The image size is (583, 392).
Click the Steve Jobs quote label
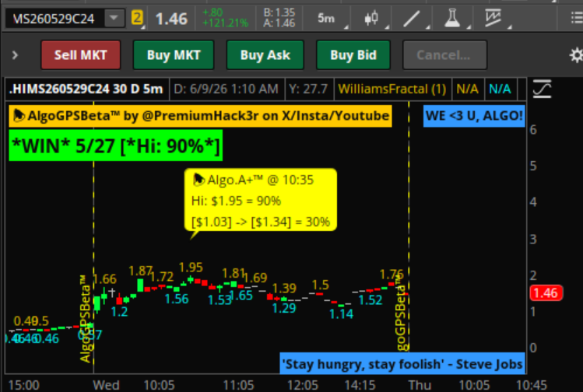coord(402,363)
